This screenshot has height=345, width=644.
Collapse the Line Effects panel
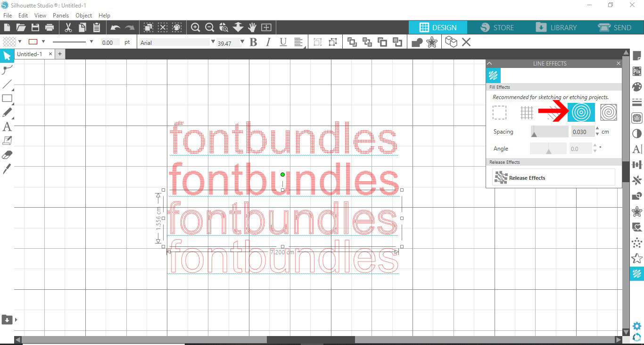pos(489,63)
